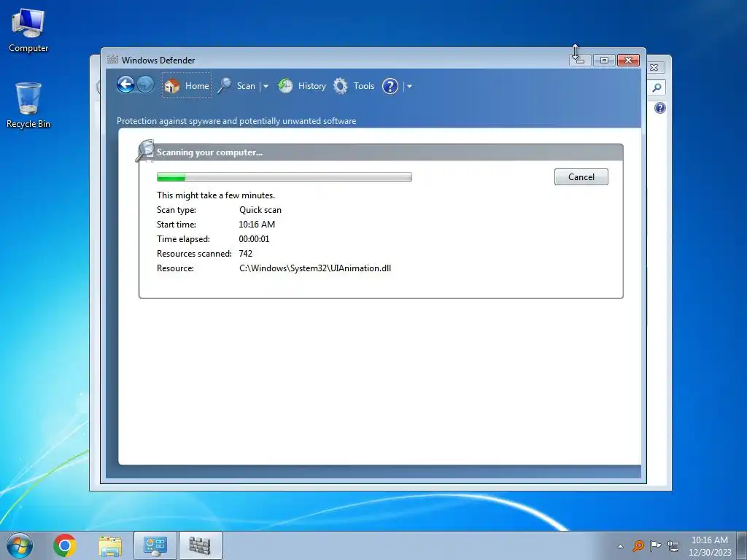747x560 pixels.
Task: Click the resource path UIAnimation.dll
Action: pyautogui.click(x=315, y=268)
